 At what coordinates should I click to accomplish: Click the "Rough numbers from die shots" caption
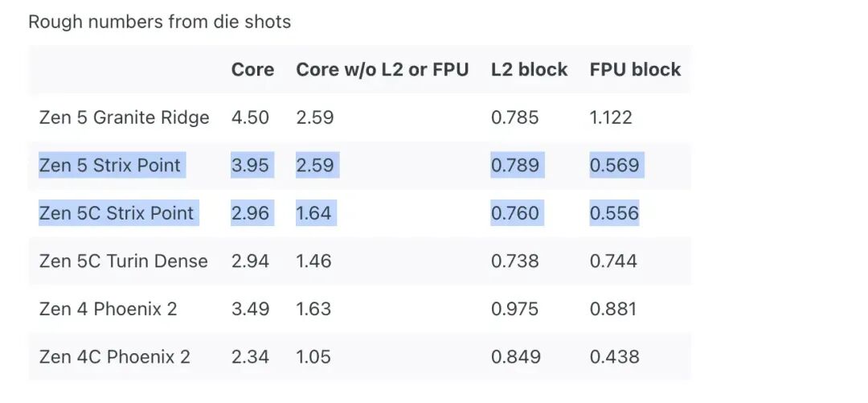click(x=159, y=22)
